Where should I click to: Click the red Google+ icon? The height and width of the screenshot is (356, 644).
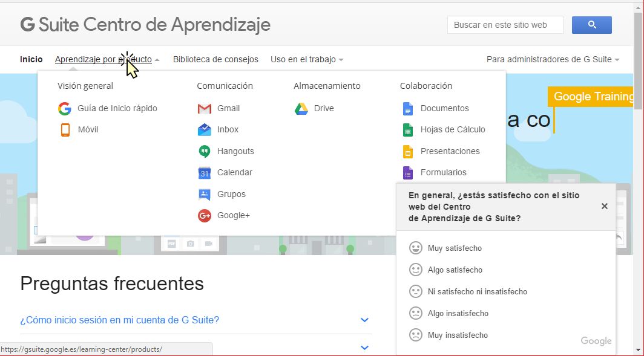pyautogui.click(x=204, y=215)
